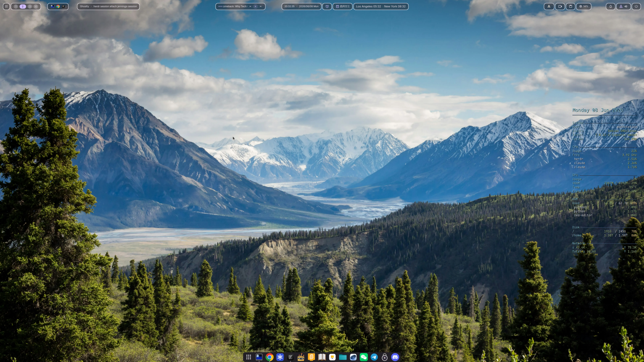Open the lunar calendar widget
Screen dimensions: 644x362
click(x=343, y=7)
